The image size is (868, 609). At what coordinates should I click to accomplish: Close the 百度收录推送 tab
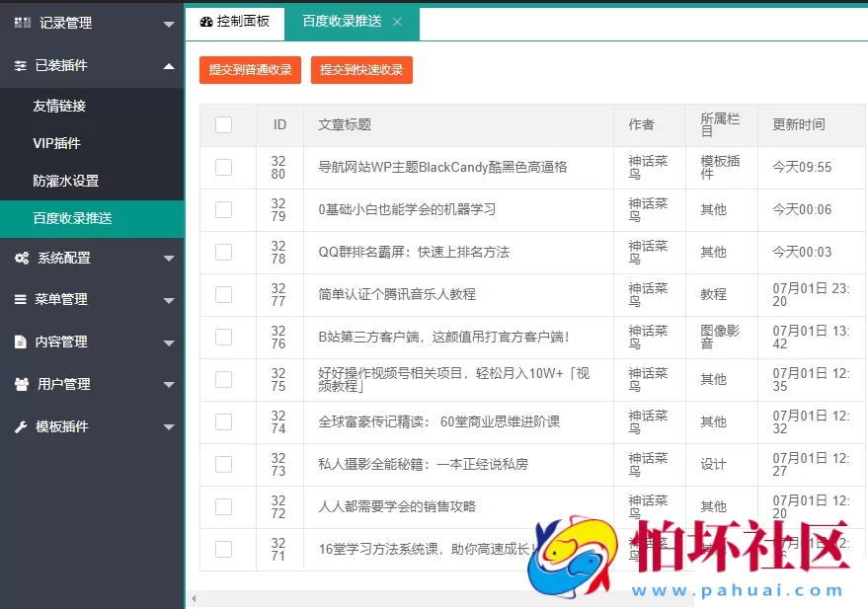tap(399, 20)
